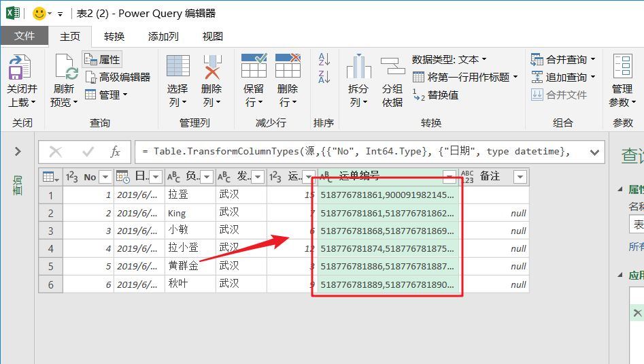644x364 pixels.
Task: Click the 拆分列 split column icon
Action: click(x=358, y=67)
